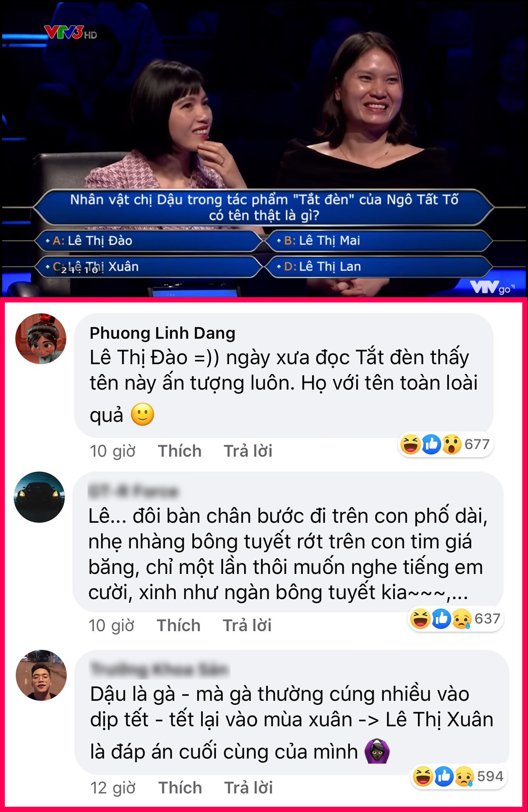Click the question banner about chị Dậu
This screenshot has height=812, width=528.
264,207
